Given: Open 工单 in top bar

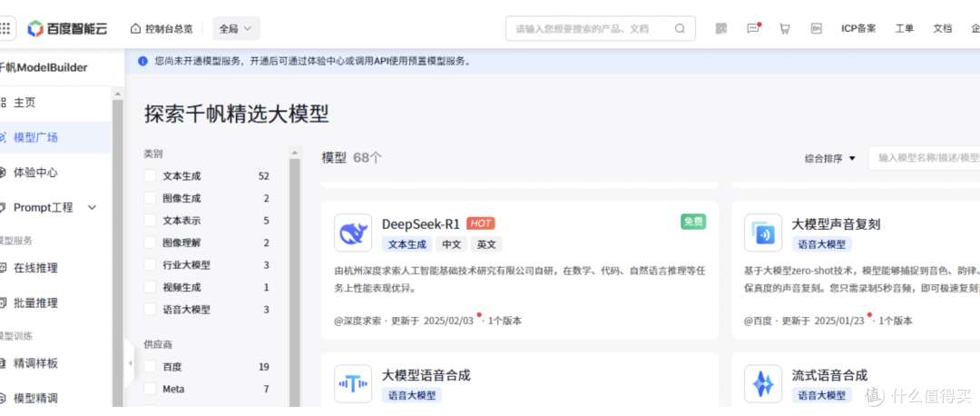Looking at the screenshot, I should [905, 29].
